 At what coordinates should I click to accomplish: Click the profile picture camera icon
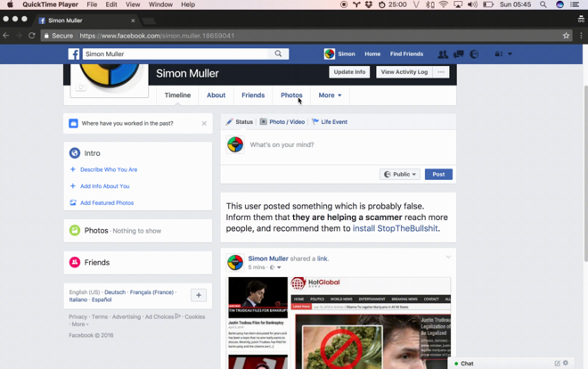(80, 87)
